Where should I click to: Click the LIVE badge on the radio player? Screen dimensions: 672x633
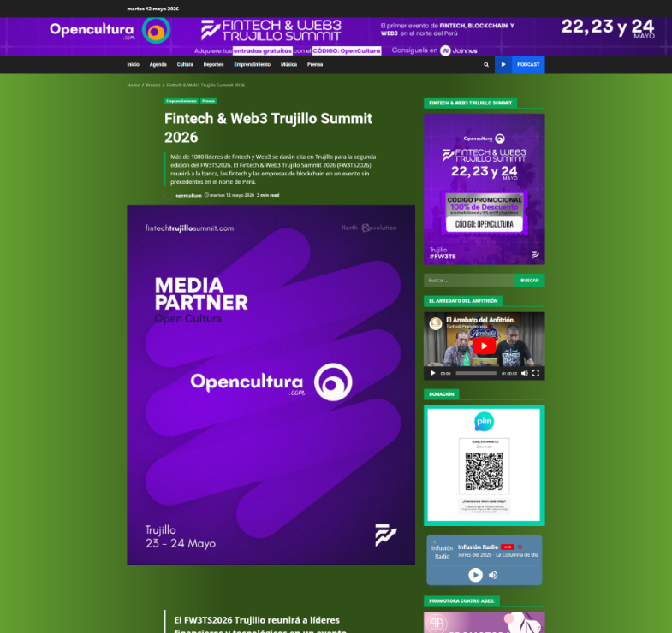(x=508, y=547)
